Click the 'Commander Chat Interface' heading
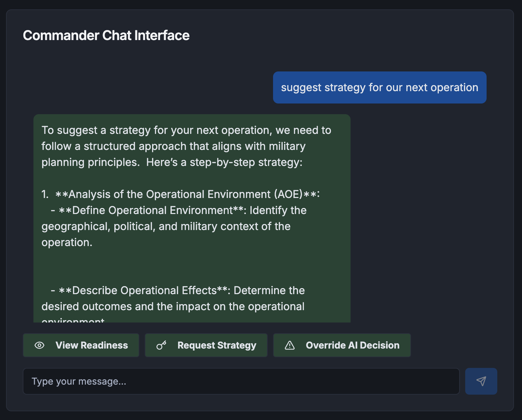The height and width of the screenshot is (420, 522). coord(106,35)
